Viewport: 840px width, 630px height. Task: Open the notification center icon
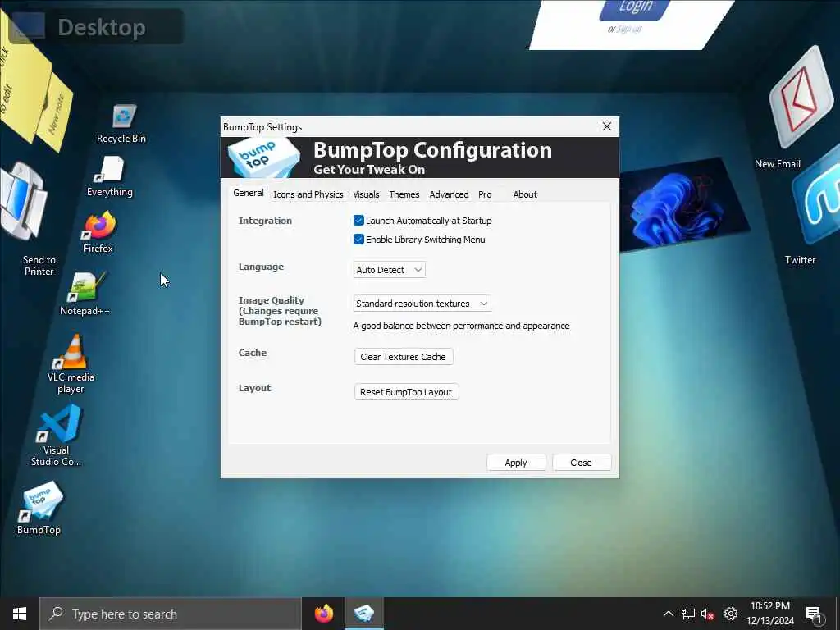coord(814,614)
